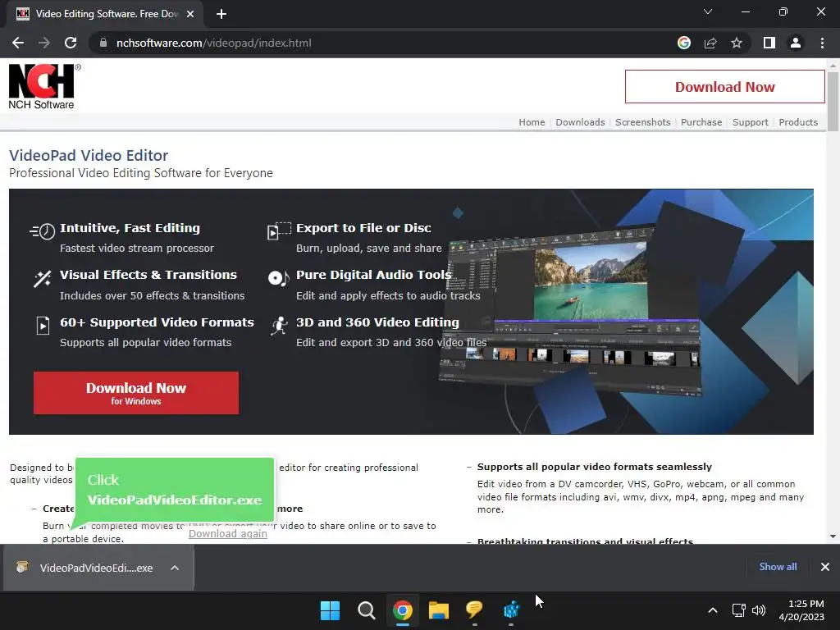Open the tab search dropdown chevron
This screenshot has width=840, height=630.
coord(708,11)
